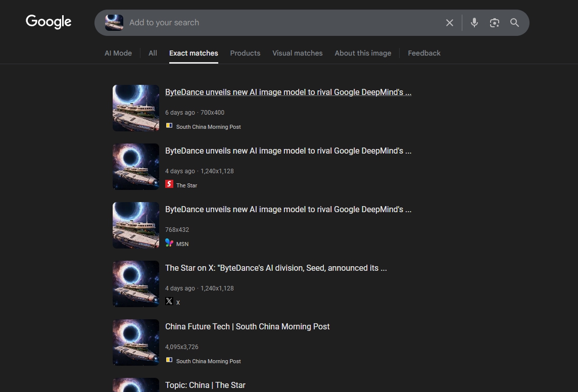
Task: Click 'South China Morning Post' source under first result
Action: [208, 127]
